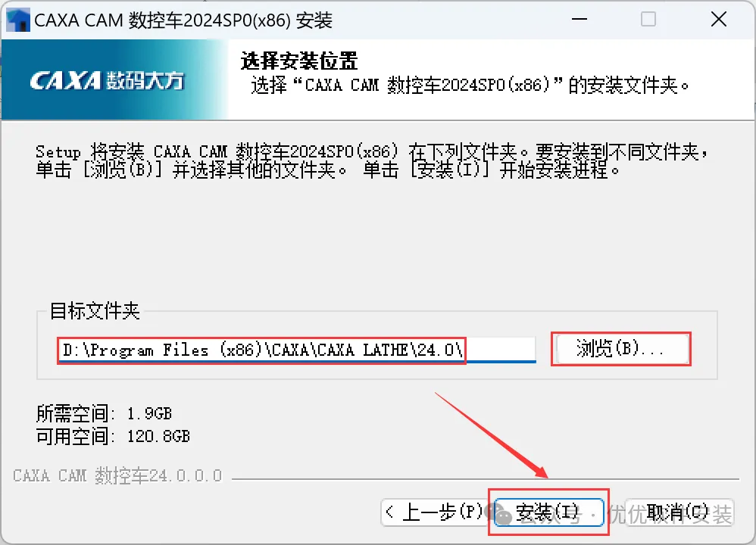
Task: Click CAXA CAM 数控车24.0.0.0 branding text
Action: point(117,475)
